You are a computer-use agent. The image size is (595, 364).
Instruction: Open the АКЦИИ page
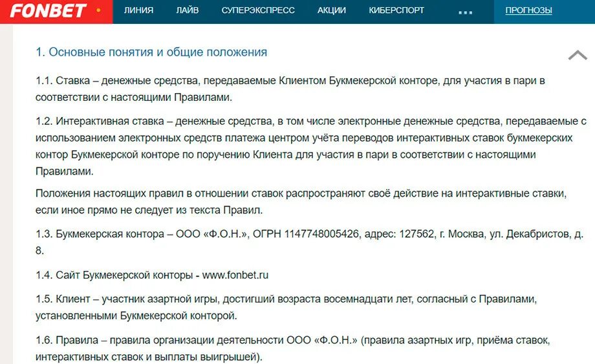[x=332, y=10]
